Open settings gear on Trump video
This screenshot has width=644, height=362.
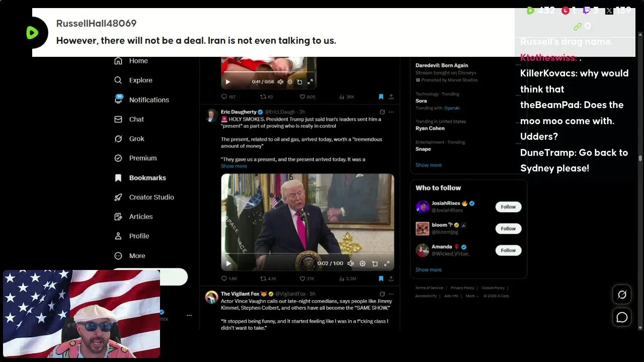pos(362,263)
